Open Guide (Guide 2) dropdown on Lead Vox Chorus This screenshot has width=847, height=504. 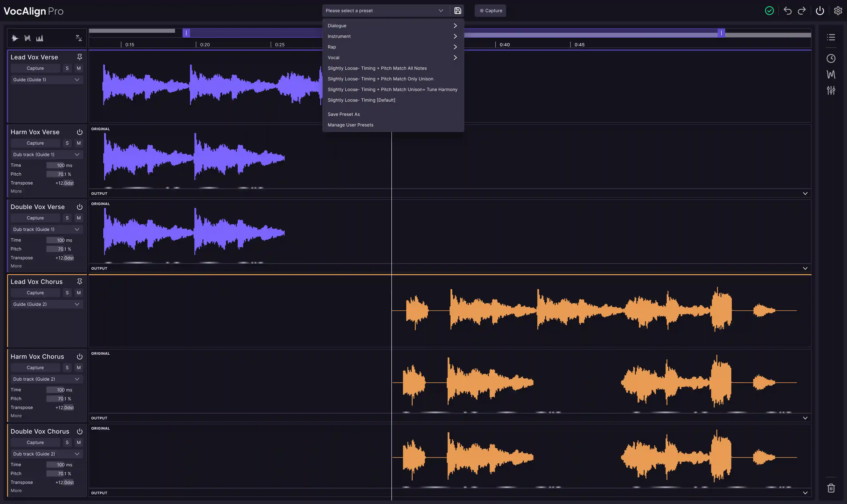(47, 304)
